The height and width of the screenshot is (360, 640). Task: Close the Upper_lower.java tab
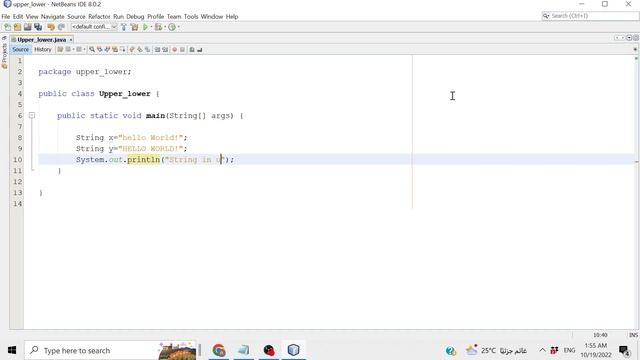click(71, 40)
